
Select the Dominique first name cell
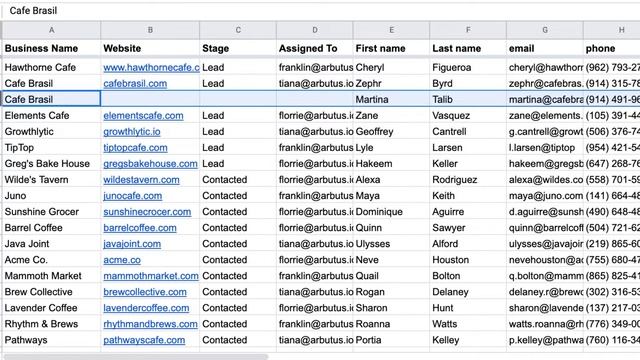tap(391, 212)
